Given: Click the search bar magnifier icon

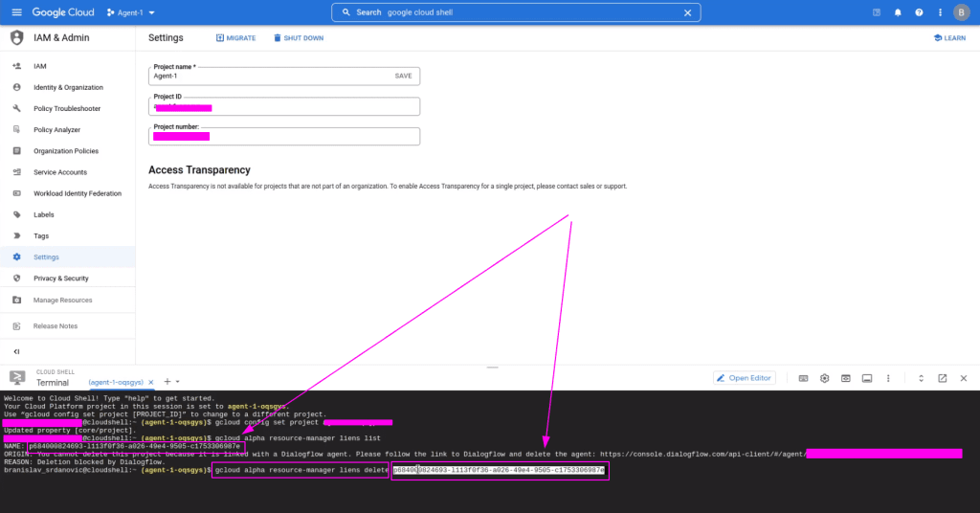Looking at the screenshot, I should pos(346,12).
